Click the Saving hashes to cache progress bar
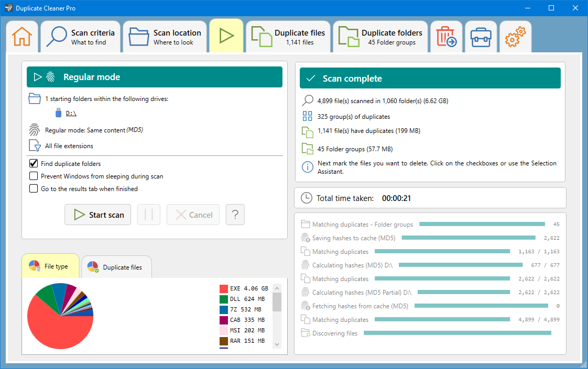The height and width of the screenshot is (369, 588). coord(469,238)
